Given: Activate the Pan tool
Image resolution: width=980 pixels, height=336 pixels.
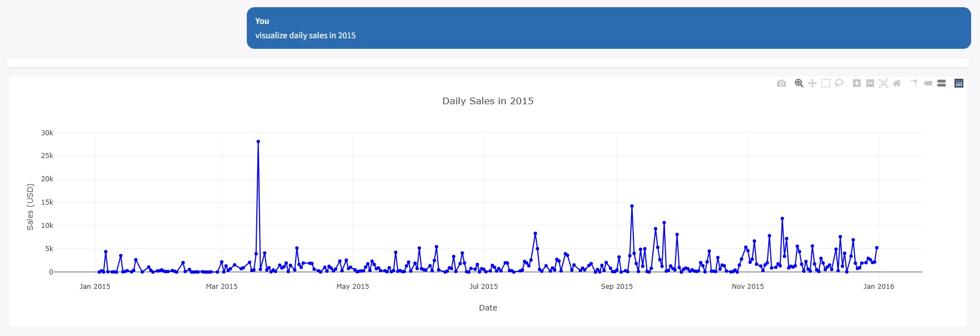Looking at the screenshot, I should pyautogui.click(x=813, y=83).
